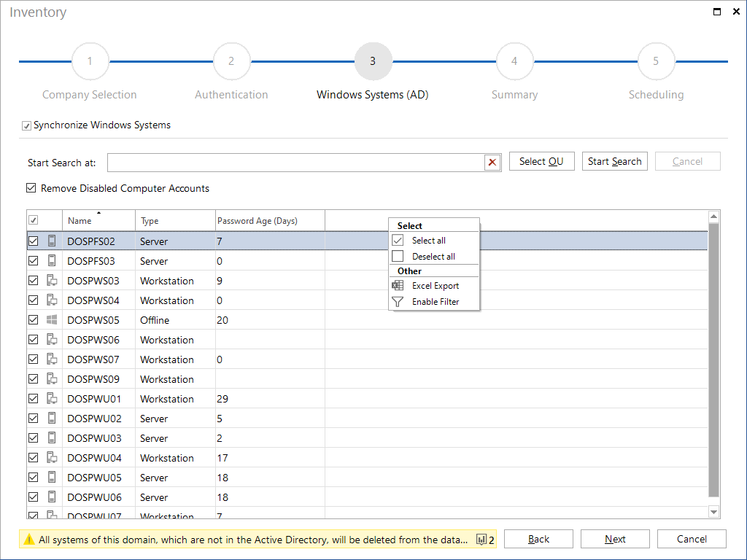Go to step 5 Scheduling

[x=656, y=61]
